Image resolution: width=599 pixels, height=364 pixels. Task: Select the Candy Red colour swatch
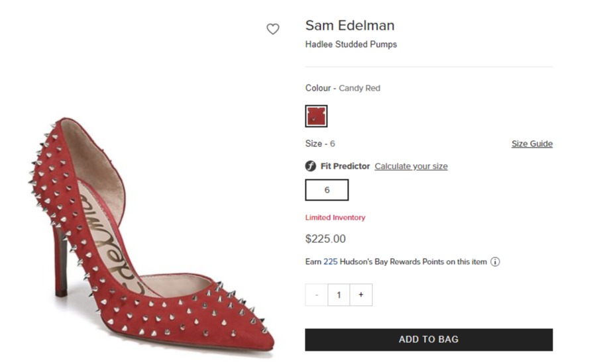coord(316,116)
